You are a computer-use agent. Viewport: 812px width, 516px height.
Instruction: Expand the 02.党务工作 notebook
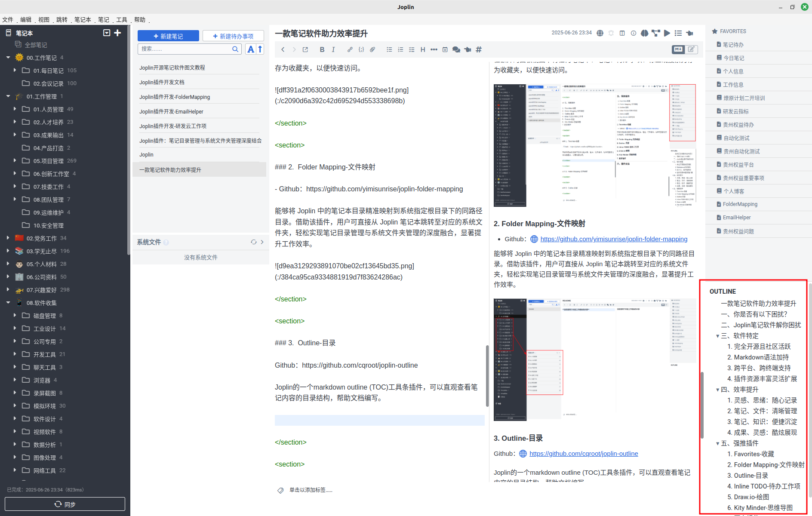8,238
